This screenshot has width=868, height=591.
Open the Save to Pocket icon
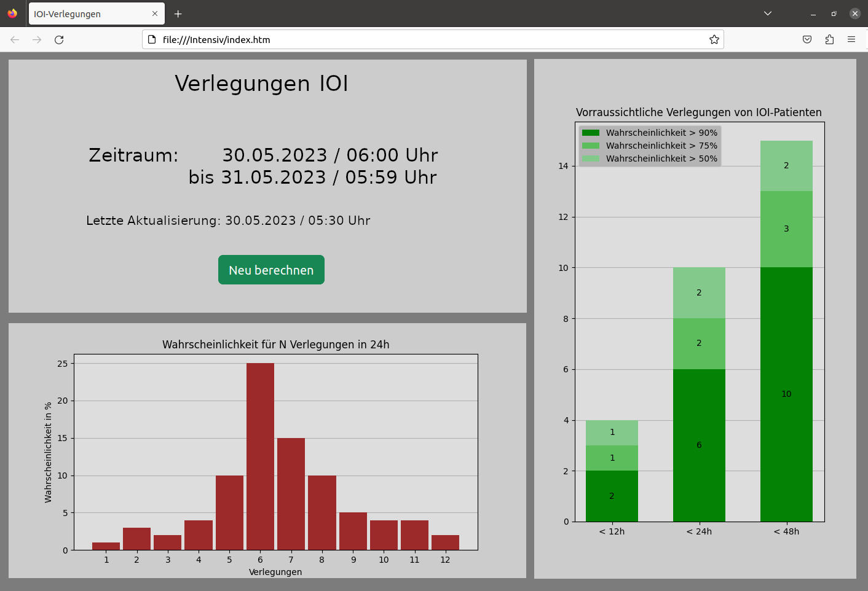807,39
